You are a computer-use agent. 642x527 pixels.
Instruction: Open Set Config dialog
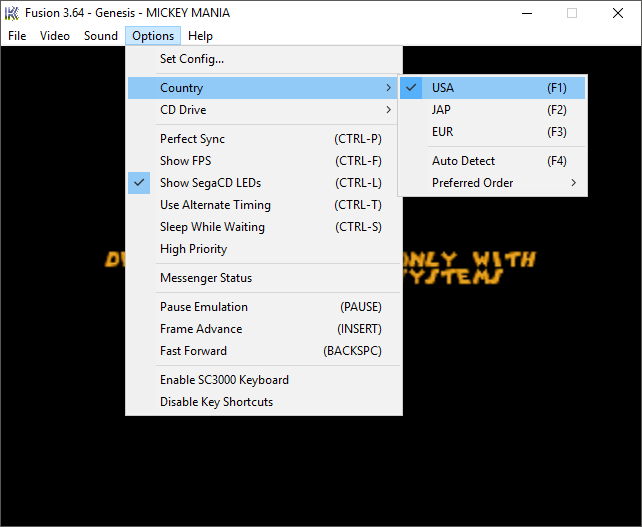[x=192, y=59]
